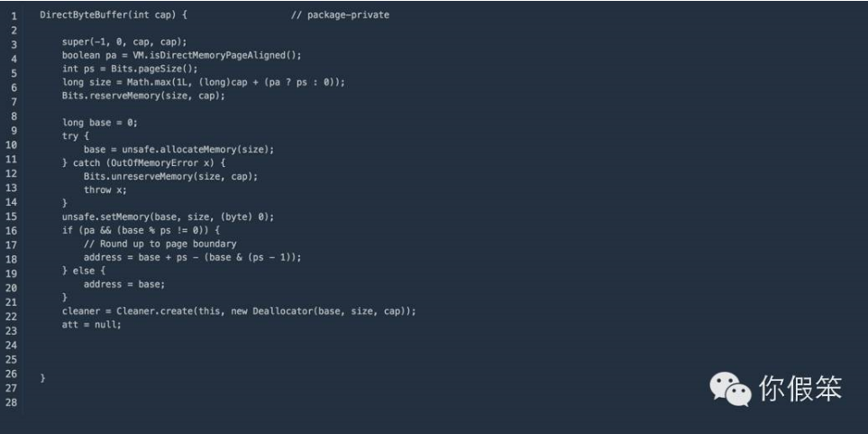Viewport: 868px width, 434px height.
Task: Click the Bits.unreserveMemory line
Action: click(x=171, y=176)
